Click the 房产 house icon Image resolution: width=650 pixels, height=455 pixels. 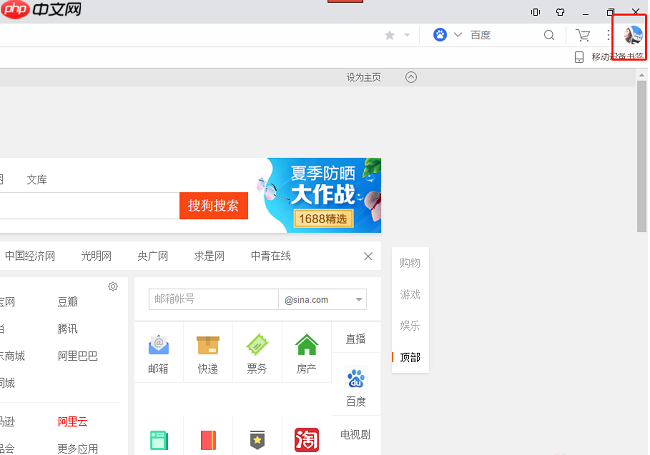pyautogui.click(x=306, y=345)
